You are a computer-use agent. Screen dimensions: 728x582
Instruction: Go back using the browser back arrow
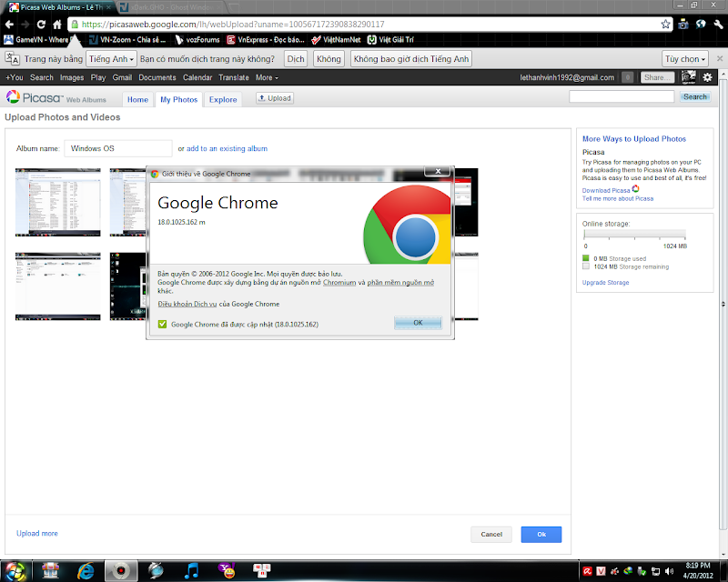tap(10, 25)
